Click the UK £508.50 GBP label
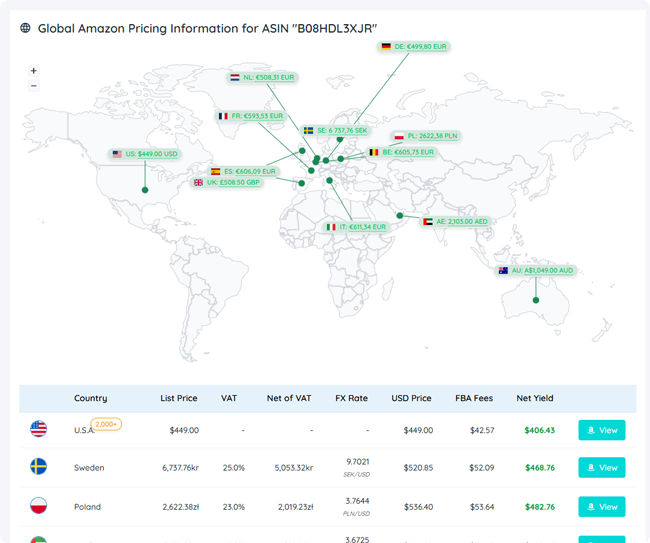The width and height of the screenshot is (650, 543). point(227,182)
